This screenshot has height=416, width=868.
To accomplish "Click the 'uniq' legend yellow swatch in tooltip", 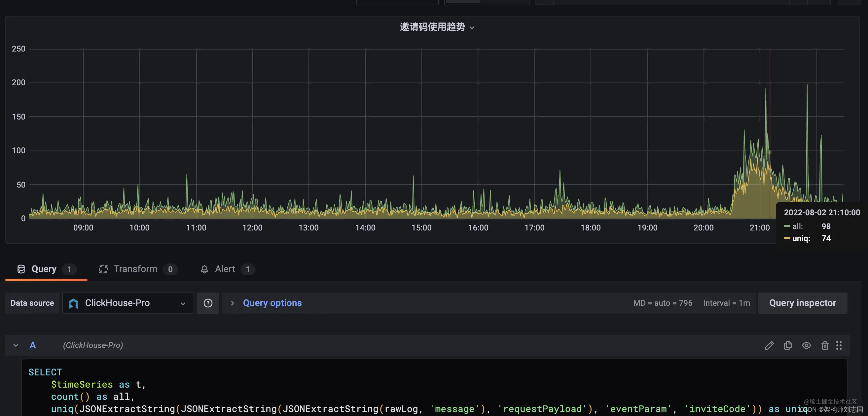I will click(x=787, y=238).
